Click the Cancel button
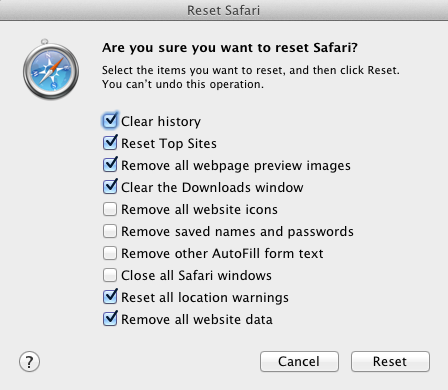 299,361
